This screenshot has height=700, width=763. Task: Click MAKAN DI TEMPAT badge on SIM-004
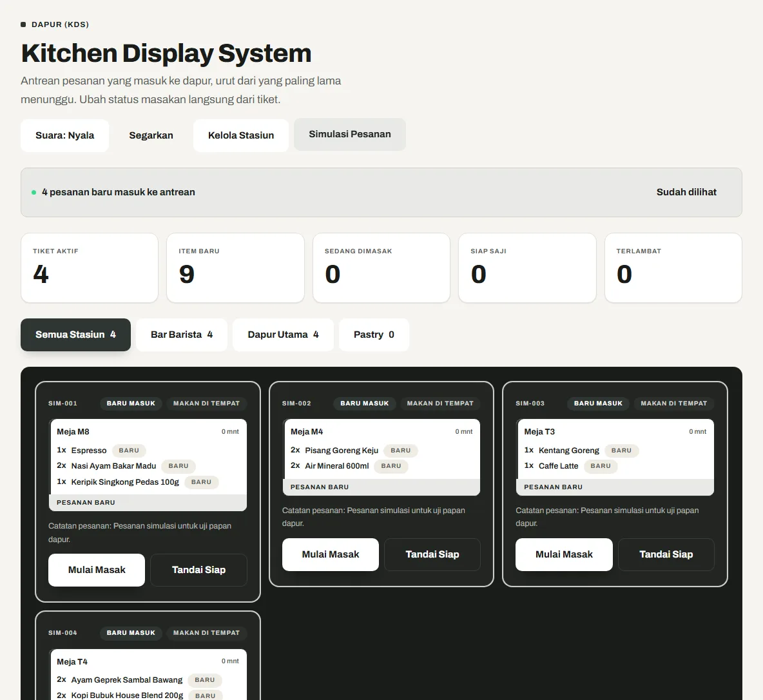206,633
